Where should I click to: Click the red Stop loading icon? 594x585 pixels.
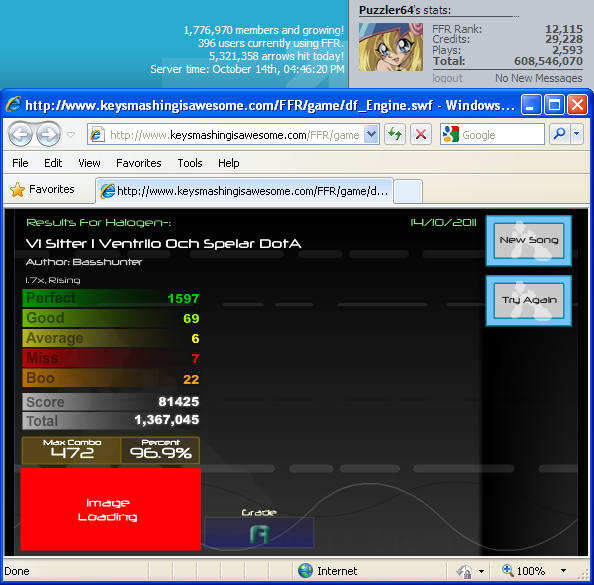click(421, 134)
